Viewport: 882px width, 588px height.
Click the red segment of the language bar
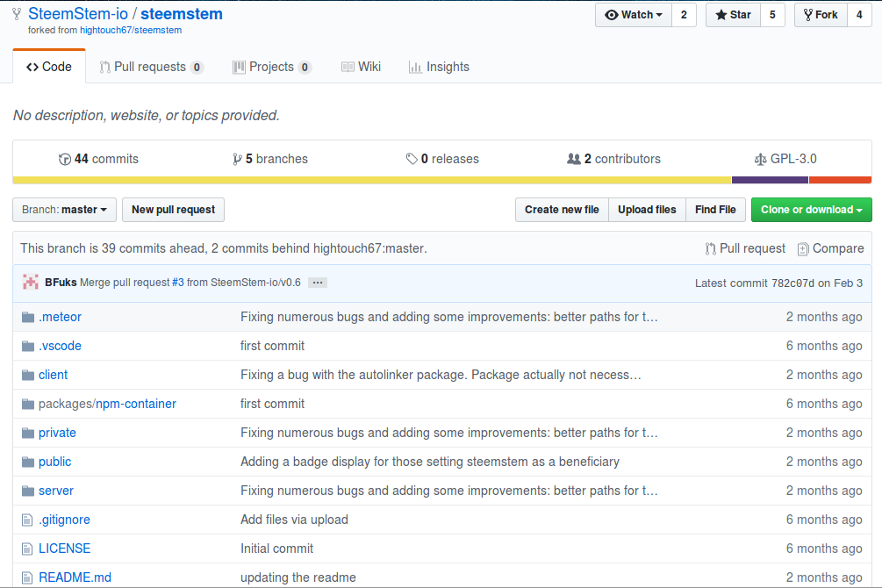click(841, 180)
